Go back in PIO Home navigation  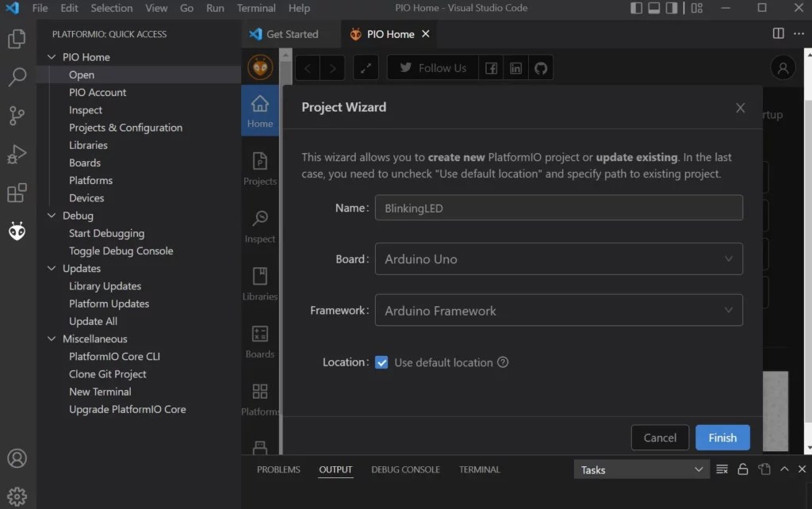pos(307,68)
